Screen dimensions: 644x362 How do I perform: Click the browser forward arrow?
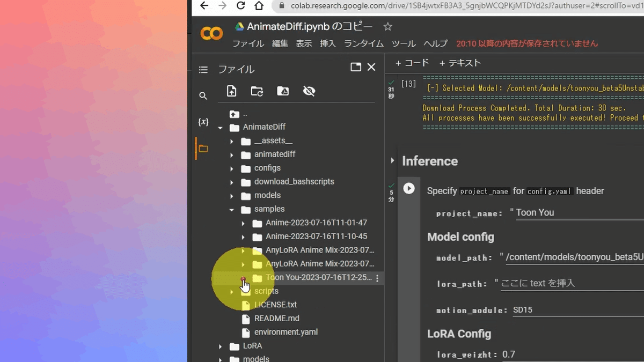[222, 6]
